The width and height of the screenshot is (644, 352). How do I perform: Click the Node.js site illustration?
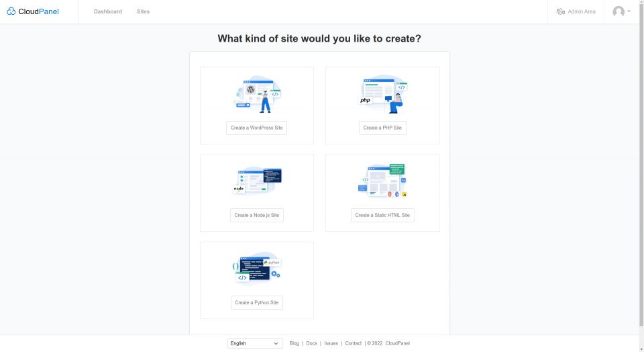click(257, 180)
